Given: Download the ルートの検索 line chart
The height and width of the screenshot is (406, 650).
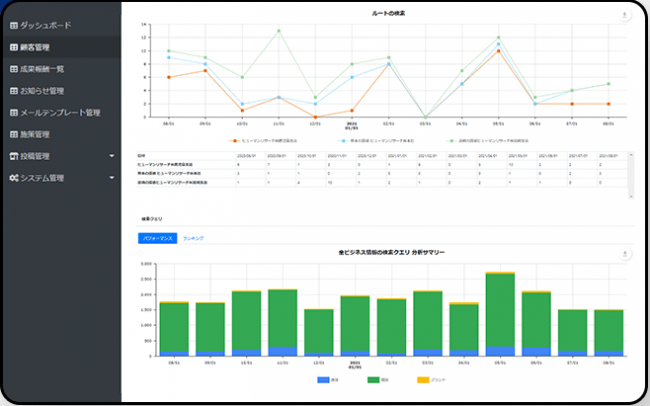Looking at the screenshot, I should pyautogui.click(x=625, y=15).
